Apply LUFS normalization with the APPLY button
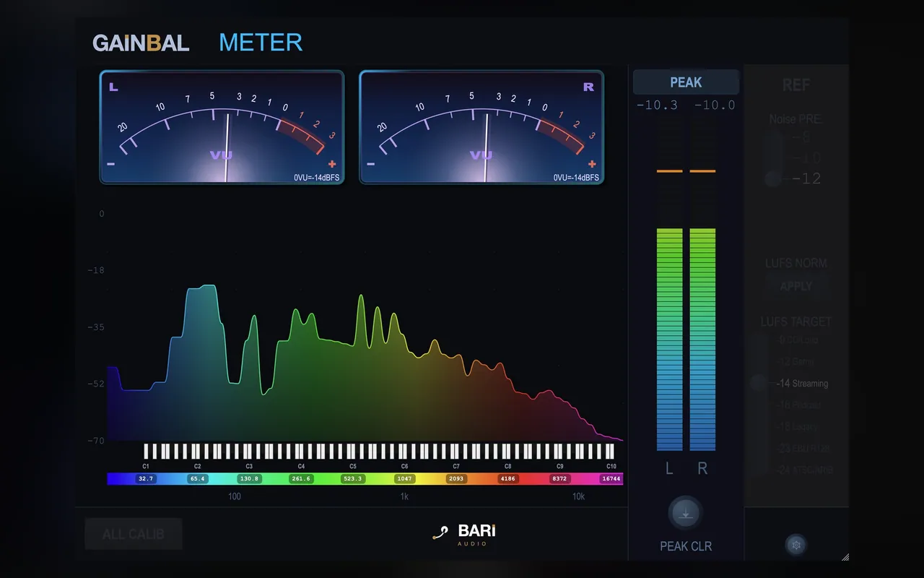Viewport: 924px width, 578px height. click(796, 287)
